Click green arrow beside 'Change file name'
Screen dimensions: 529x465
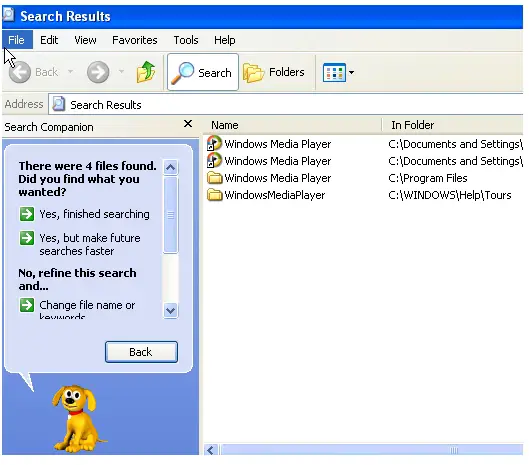coord(27,305)
